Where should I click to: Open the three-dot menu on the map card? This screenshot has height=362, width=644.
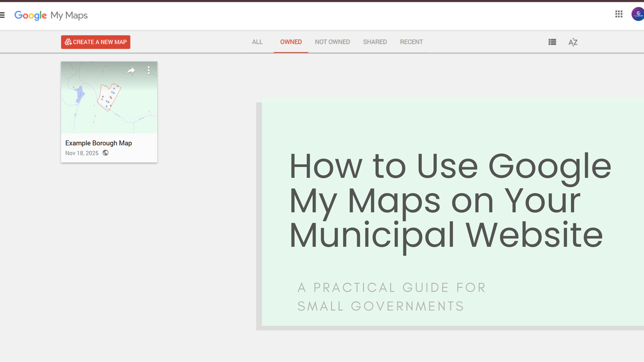(149, 70)
